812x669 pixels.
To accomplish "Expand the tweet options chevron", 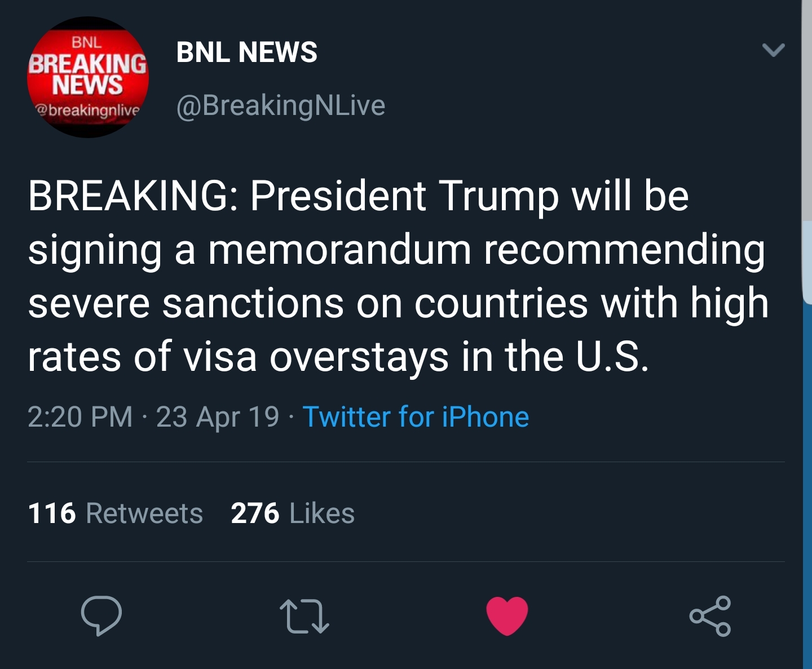I will [x=773, y=50].
